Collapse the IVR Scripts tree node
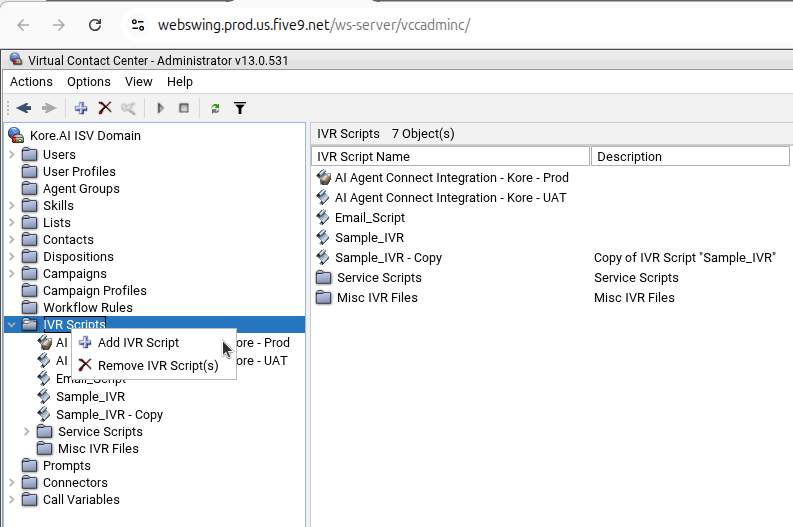The height and width of the screenshot is (527, 793). click(12, 324)
